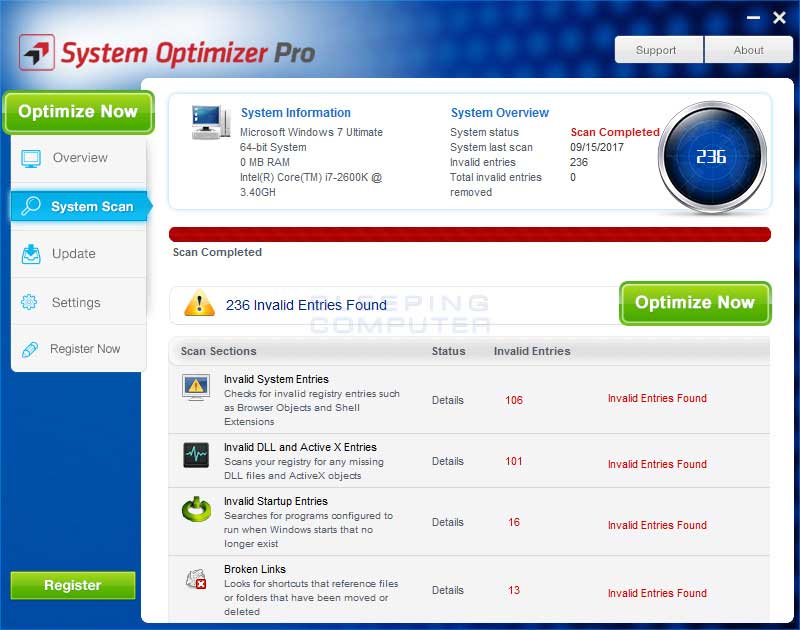Open the Overview tab

[x=79, y=158]
